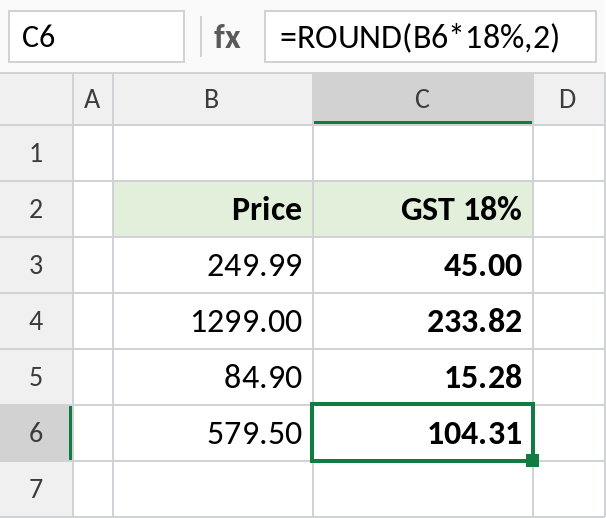Select row 5 header
Image resolution: width=606 pixels, height=518 pixels.
pyautogui.click(x=36, y=377)
